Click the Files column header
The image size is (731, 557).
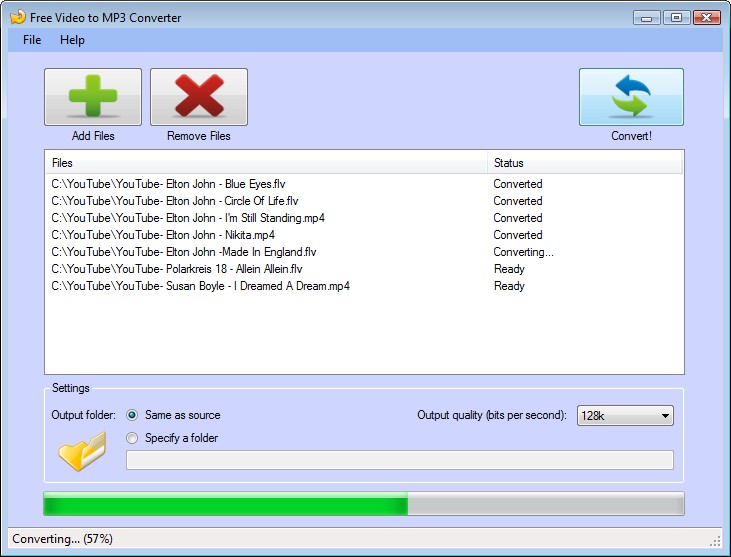[x=266, y=163]
